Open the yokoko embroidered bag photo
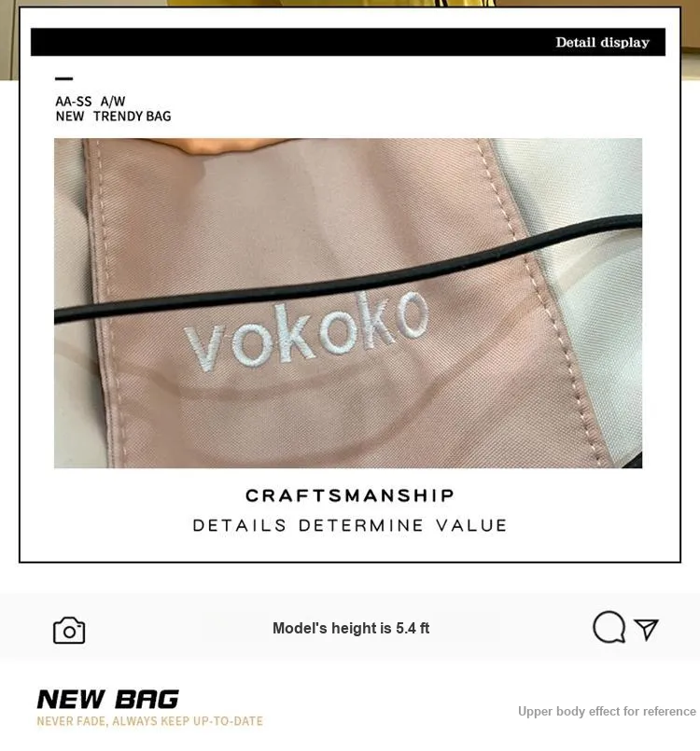 click(348, 303)
